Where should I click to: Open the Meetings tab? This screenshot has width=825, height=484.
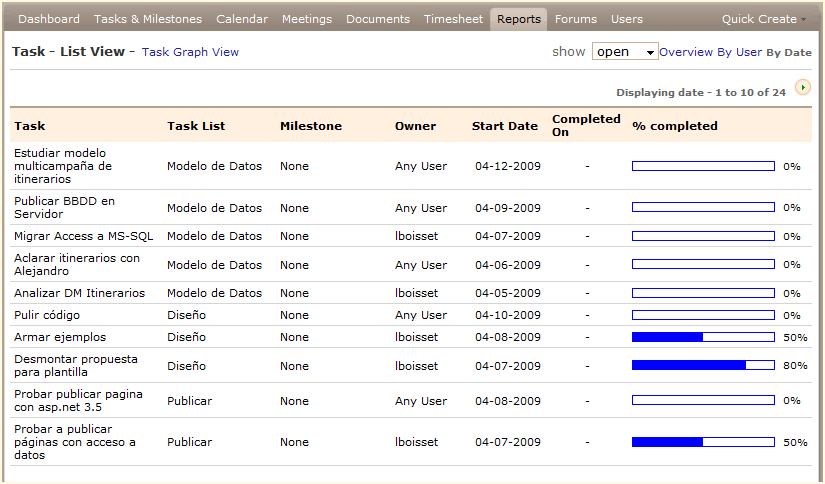pyautogui.click(x=307, y=19)
